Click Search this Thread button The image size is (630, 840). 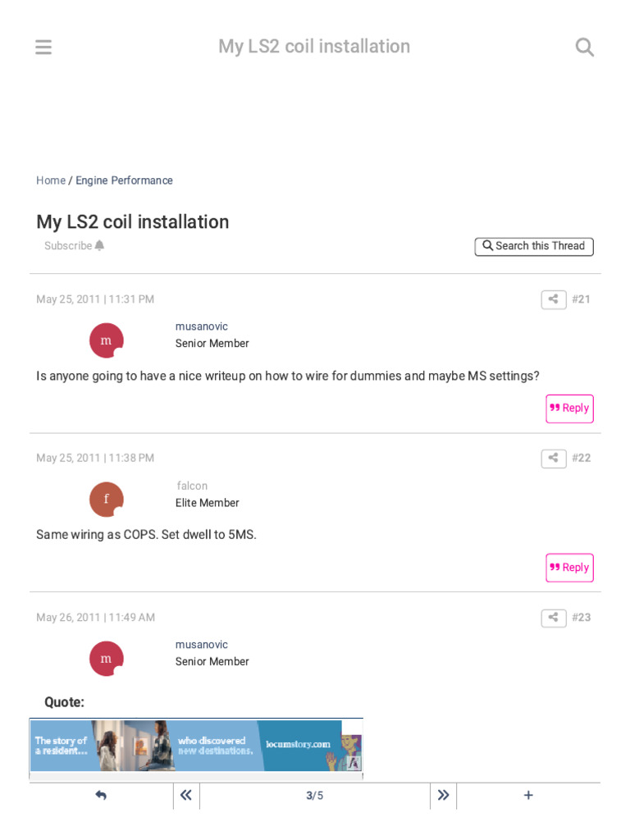pyautogui.click(x=534, y=246)
